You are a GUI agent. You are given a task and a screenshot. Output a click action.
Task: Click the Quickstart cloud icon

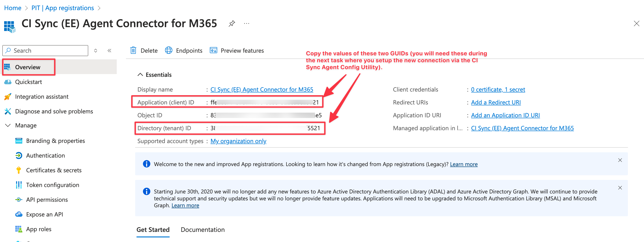click(x=8, y=82)
